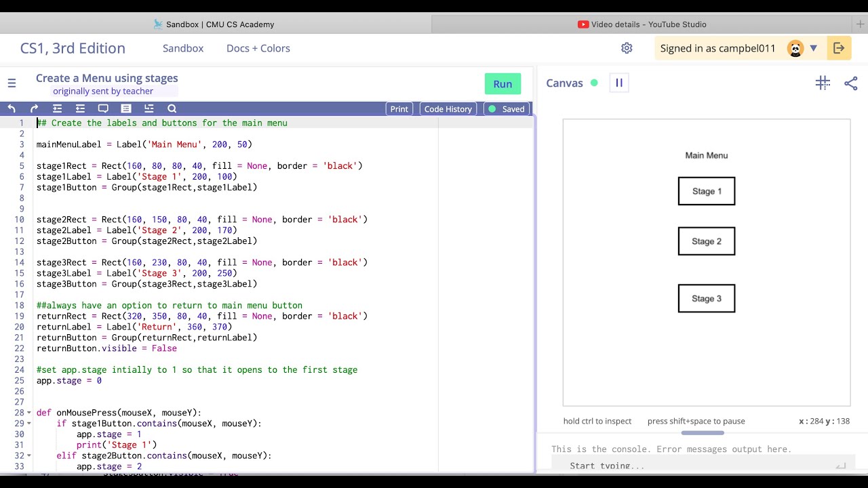Run the program with the Run button
The image size is (868, 488).
(x=502, y=84)
